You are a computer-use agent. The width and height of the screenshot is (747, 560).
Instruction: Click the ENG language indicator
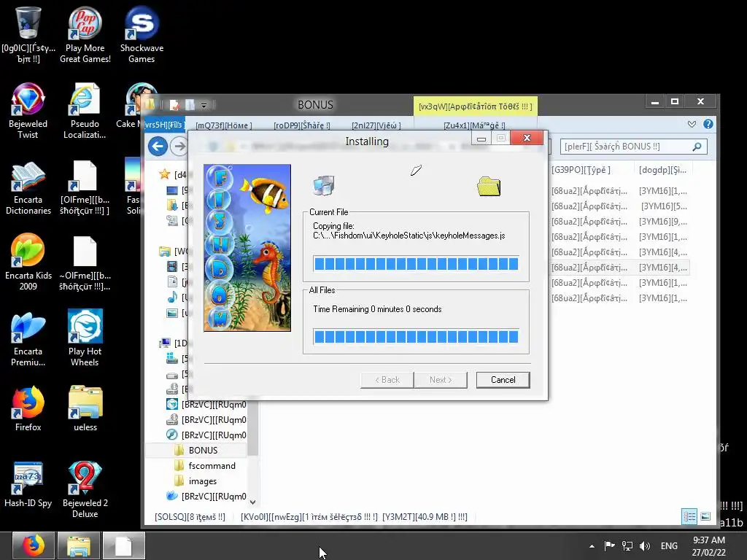tap(669, 545)
